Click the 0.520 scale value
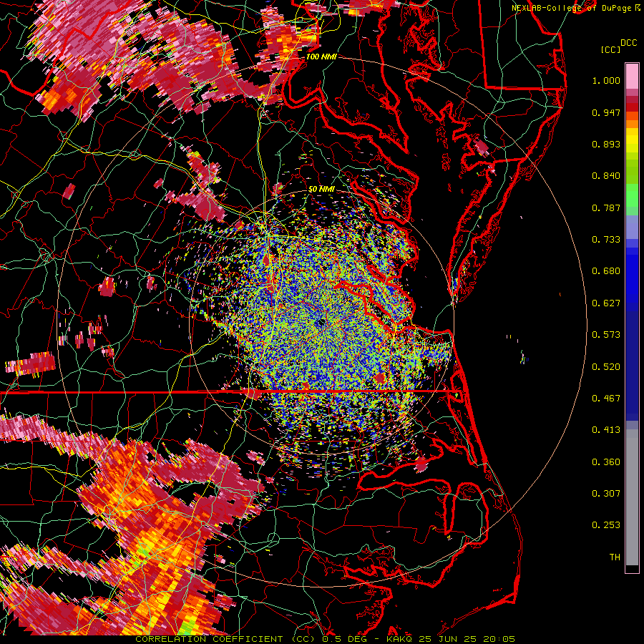This screenshot has height=644, width=644. click(606, 367)
